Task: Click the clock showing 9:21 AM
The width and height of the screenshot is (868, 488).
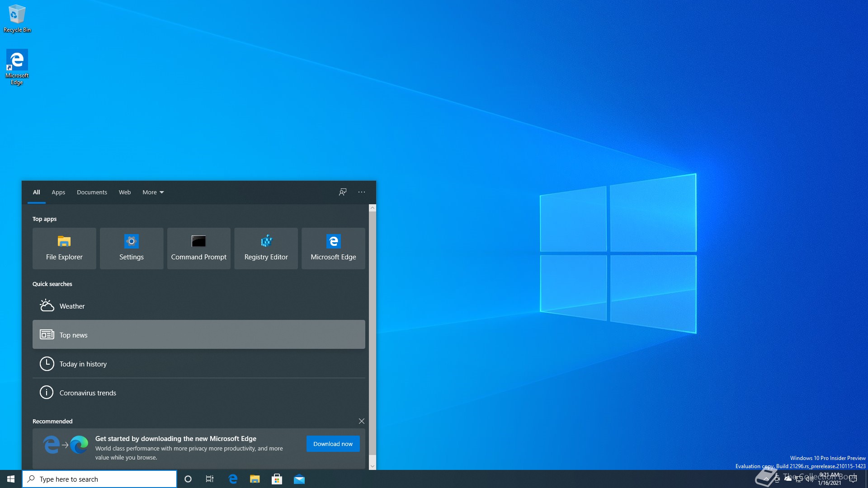Action: click(x=830, y=479)
